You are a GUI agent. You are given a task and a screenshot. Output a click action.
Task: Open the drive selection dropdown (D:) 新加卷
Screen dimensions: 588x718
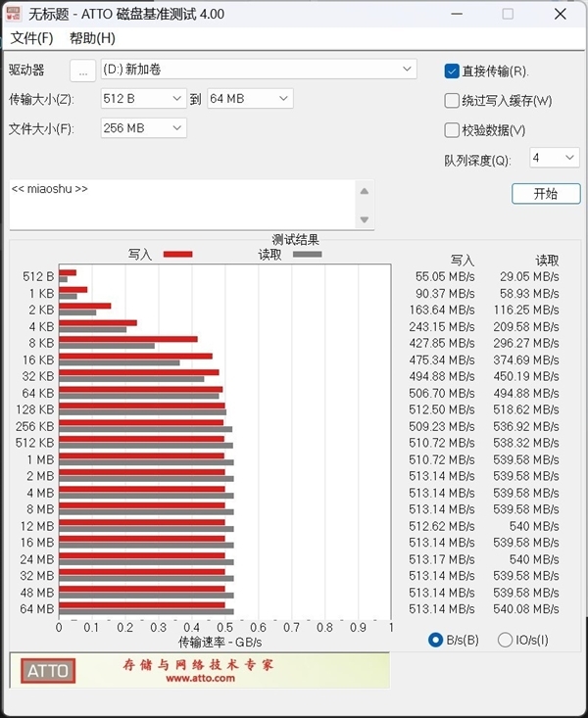point(259,70)
